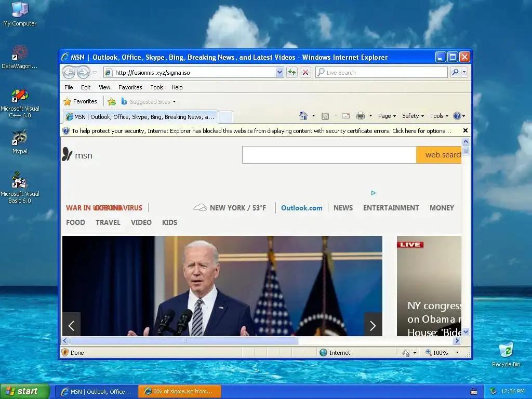Print the page using printer icon
532x399 pixels.
[x=361, y=116]
